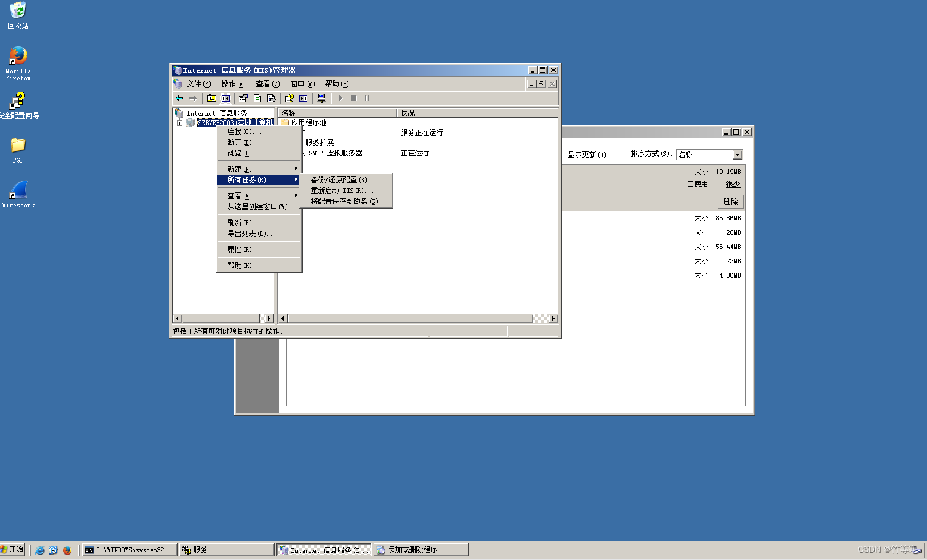927x560 pixels.
Task: Click the MMC document icon left of 文件 menu
Action: 178,84
